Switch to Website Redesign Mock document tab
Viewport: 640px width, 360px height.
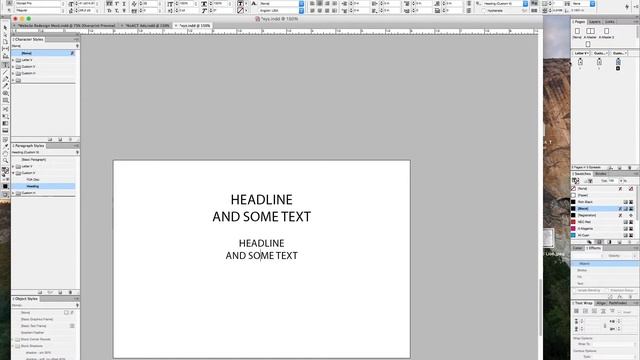(66, 25)
